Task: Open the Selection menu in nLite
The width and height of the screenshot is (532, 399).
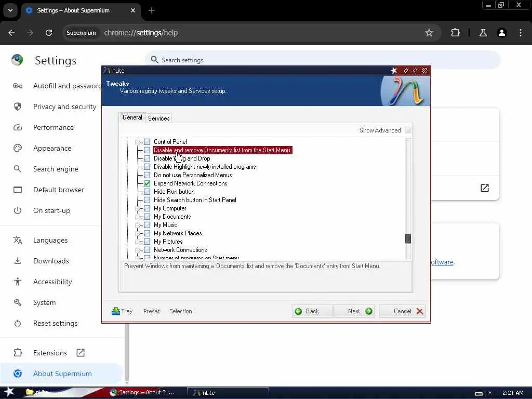Action: tap(180, 311)
